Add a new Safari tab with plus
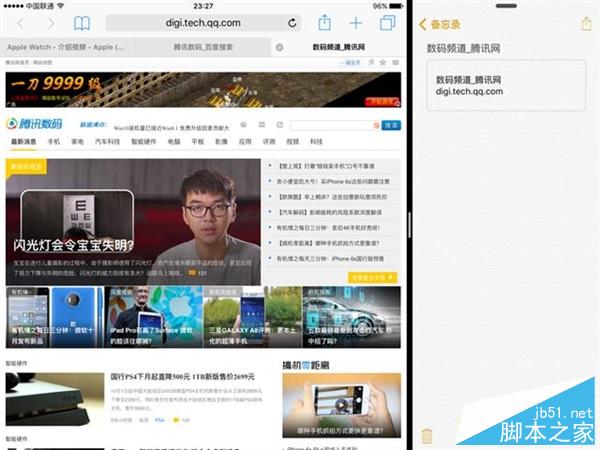 356,23
